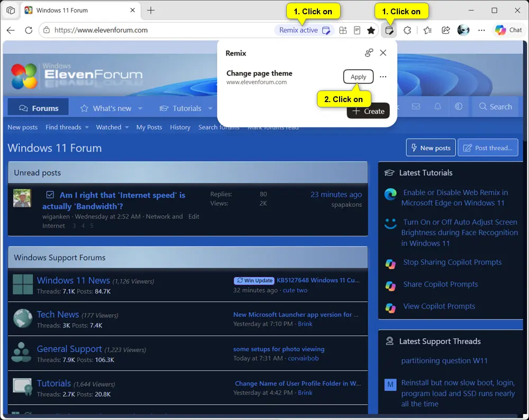Open Remix toolbar button
Viewport: 529px width, 420px height.
[389, 30]
